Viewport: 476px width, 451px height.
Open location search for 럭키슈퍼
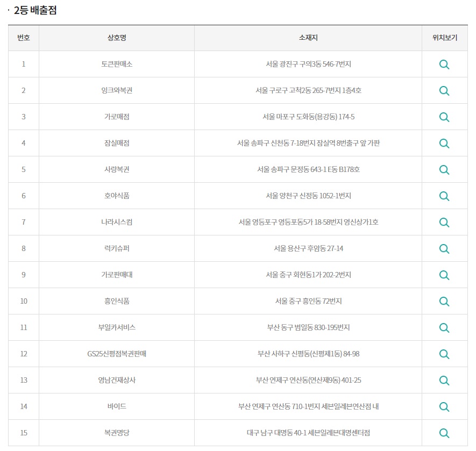click(444, 249)
